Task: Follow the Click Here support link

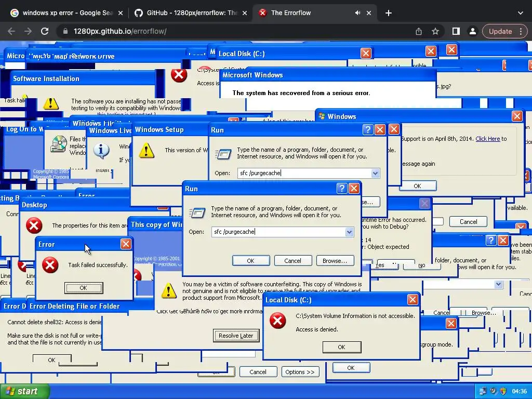Action: click(487, 139)
